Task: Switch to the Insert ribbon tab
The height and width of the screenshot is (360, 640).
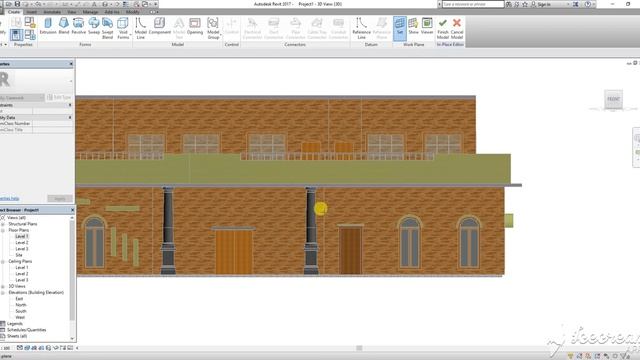Action: tap(31, 12)
